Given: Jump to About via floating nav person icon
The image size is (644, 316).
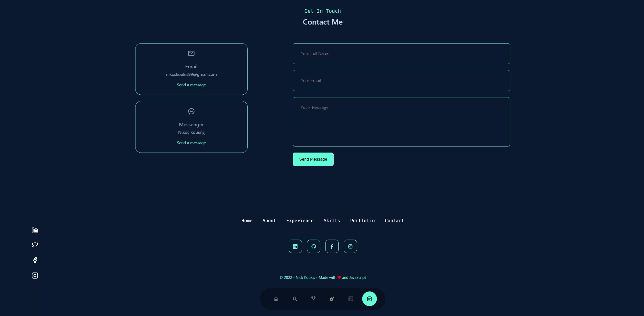Looking at the screenshot, I should click(x=295, y=299).
